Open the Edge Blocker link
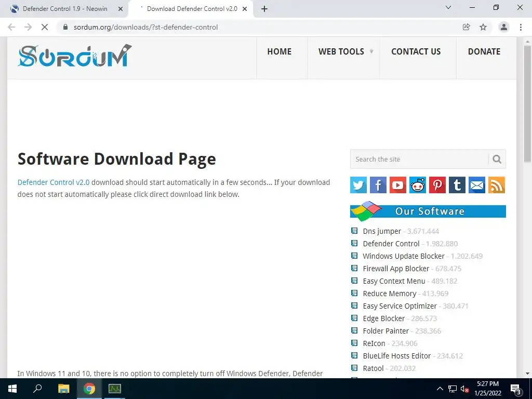The width and height of the screenshot is (532, 399). click(x=384, y=318)
